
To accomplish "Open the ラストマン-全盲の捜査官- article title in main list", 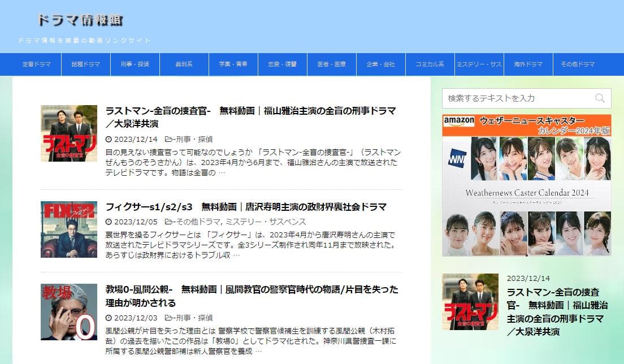I will 251,117.
